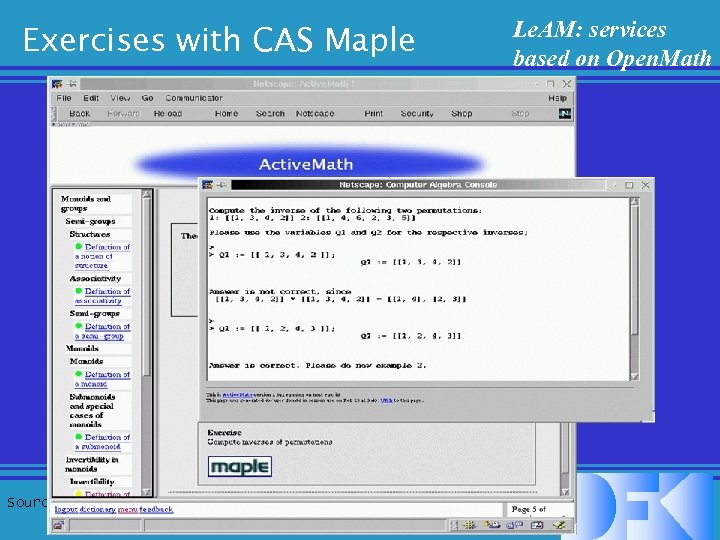Click main page scrollbar down arrow
Image resolution: width=720 pixels, height=540 pixels.
click(565, 492)
